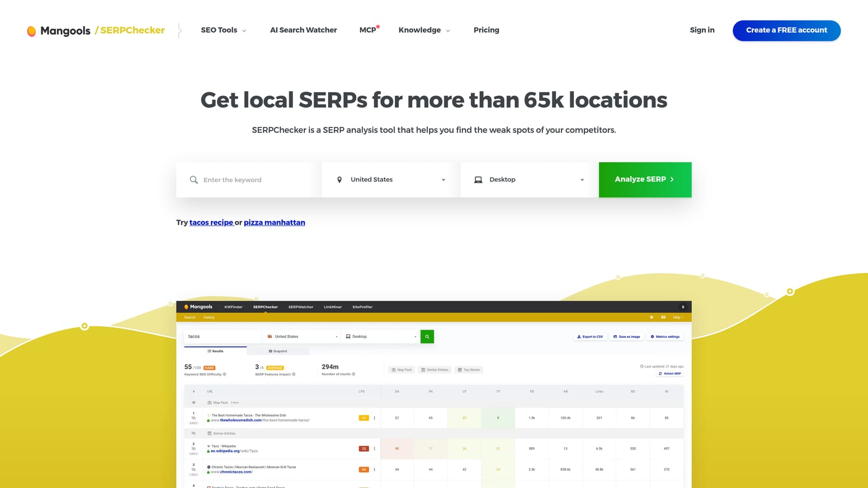This screenshot has width=868, height=488.
Task: Click the Mangools logo
Action: [59, 30]
